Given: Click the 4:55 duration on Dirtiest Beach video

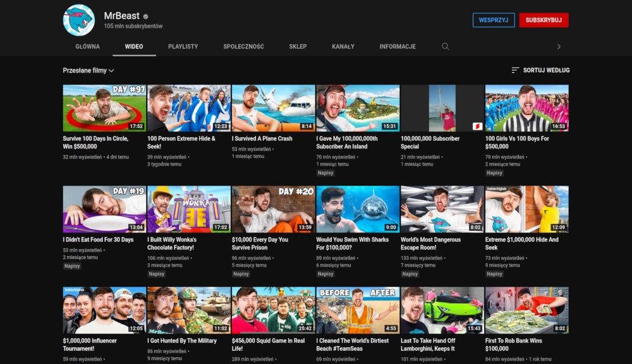Looking at the screenshot, I should click(391, 329).
